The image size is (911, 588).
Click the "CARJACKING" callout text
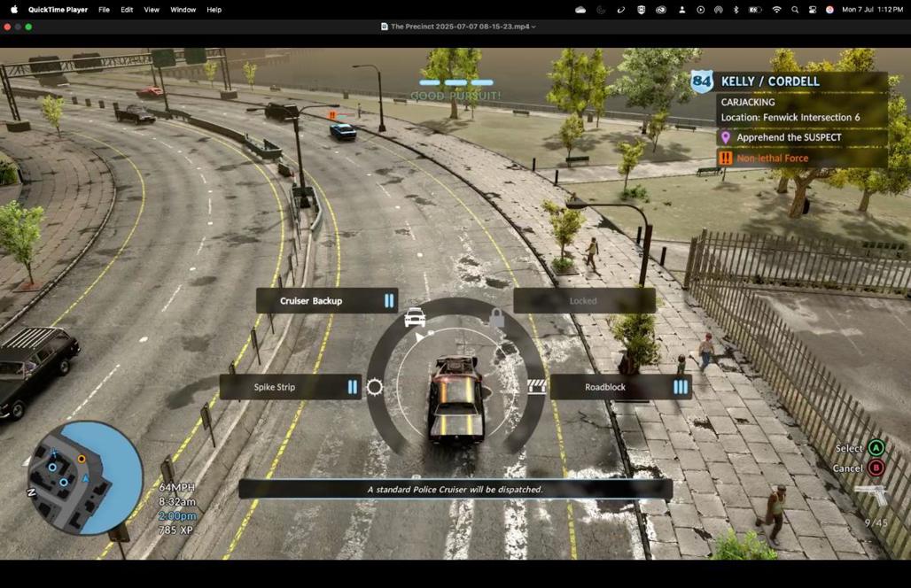(x=748, y=102)
